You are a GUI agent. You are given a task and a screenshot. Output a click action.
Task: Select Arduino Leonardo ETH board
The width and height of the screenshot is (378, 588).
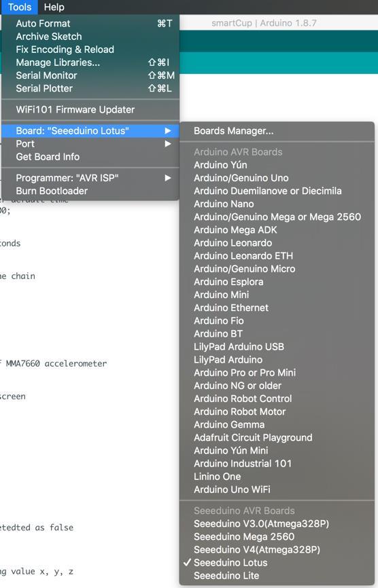277,256
